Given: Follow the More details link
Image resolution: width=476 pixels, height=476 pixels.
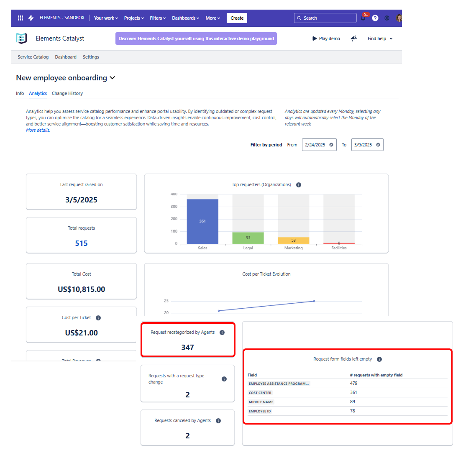Looking at the screenshot, I should coord(38,131).
